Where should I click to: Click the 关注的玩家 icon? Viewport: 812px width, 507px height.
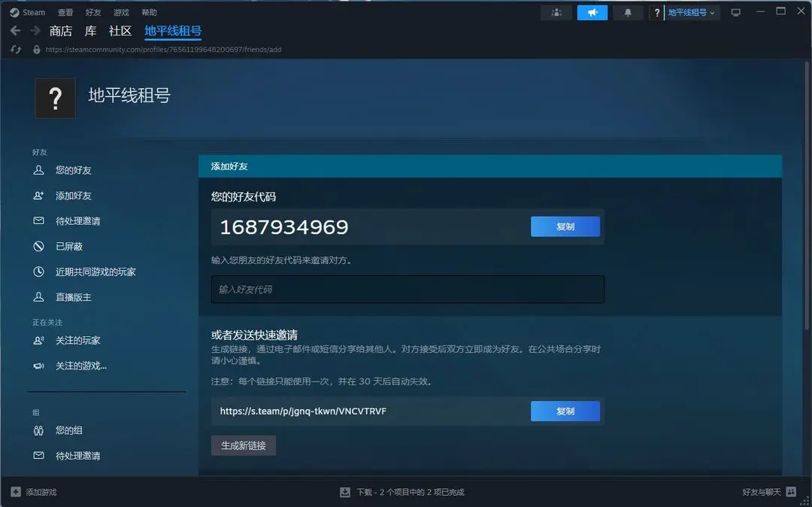pyautogui.click(x=38, y=340)
